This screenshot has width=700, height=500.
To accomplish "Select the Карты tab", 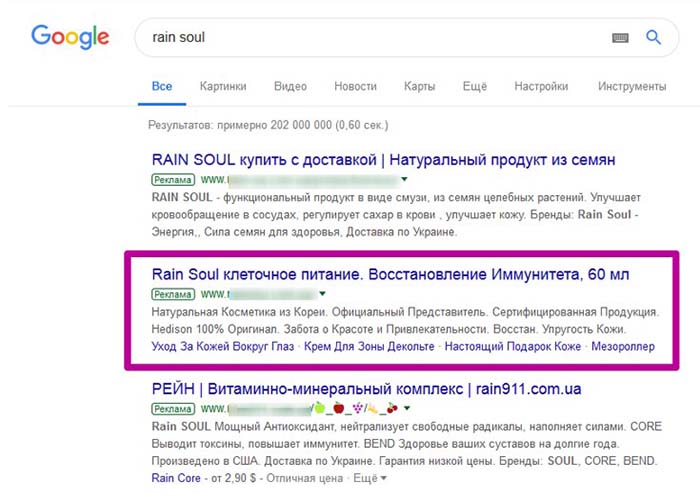I will point(419,87).
